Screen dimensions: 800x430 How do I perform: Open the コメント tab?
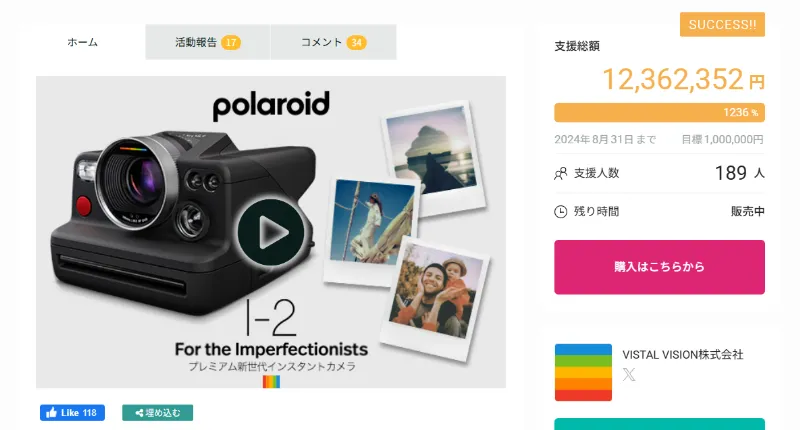pos(334,42)
